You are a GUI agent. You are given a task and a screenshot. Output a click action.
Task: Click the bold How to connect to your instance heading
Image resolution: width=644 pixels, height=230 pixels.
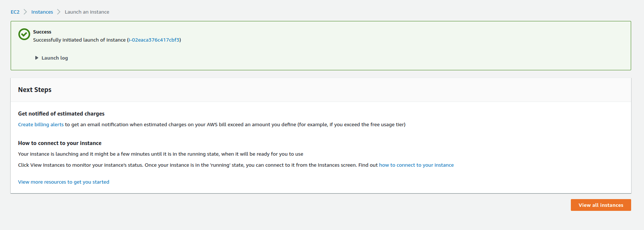60,143
